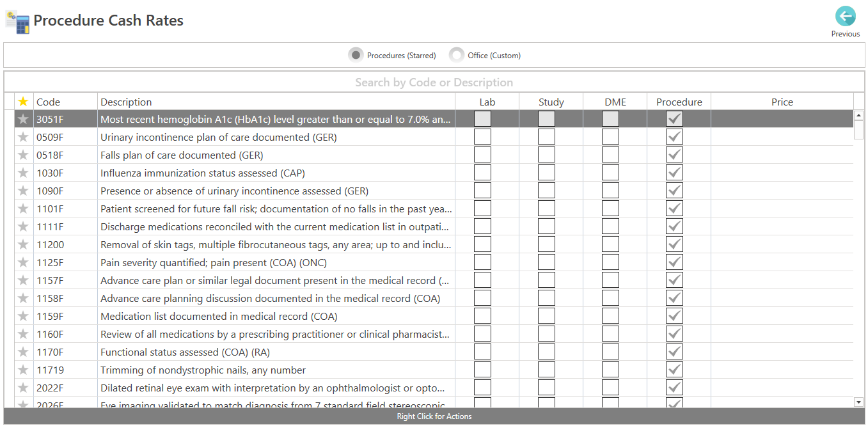Toggle star for code 1157F
The image size is (868, 426).
click(24, 280)
